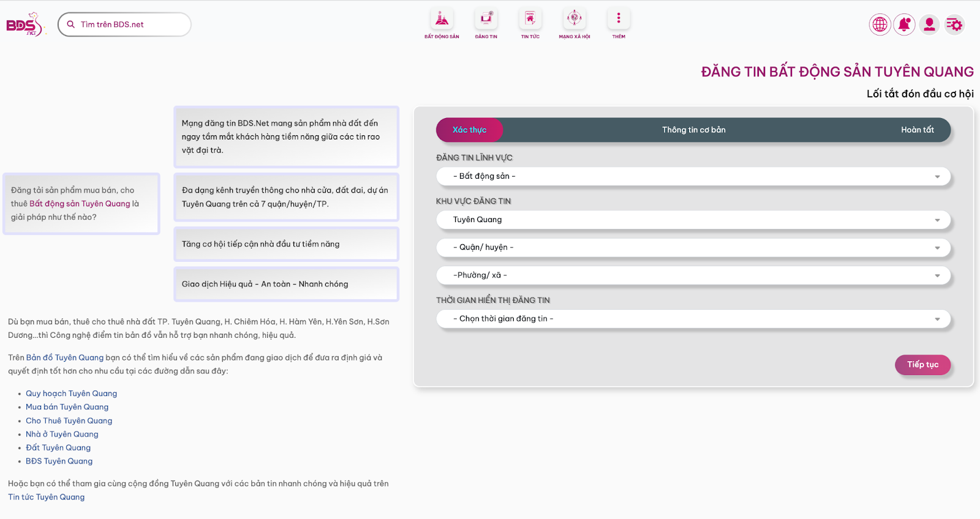Click the search magnifier icon

tap(71, 24)
